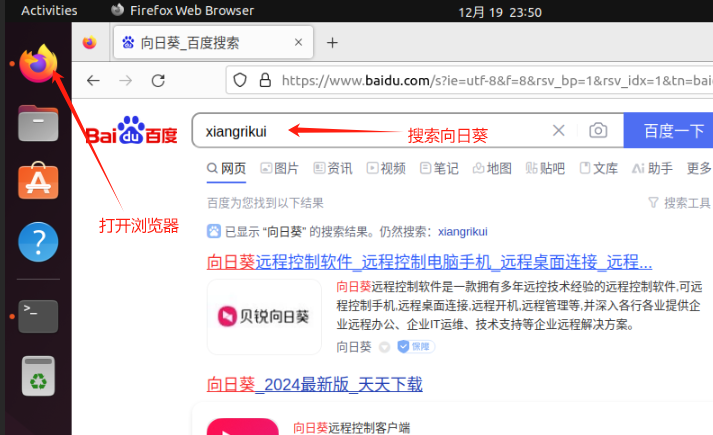The height and width of the screenshot is (435, 713).
Task: Open the Files manager in dock
Action: pos(38,123)
